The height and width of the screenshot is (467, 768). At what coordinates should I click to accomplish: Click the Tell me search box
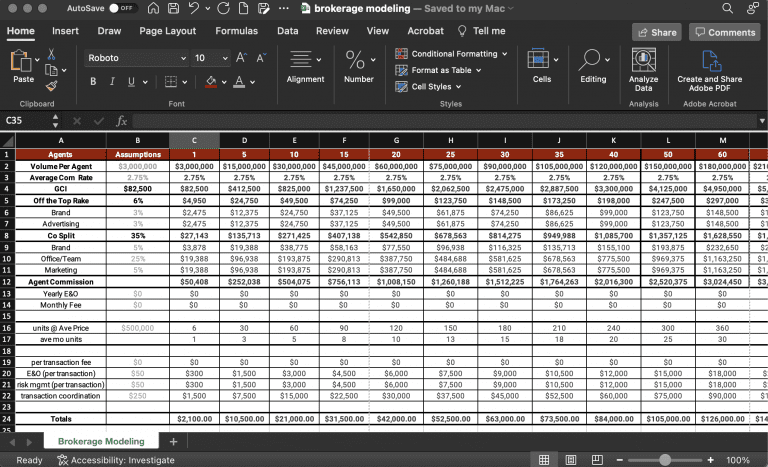click(482, 31)
